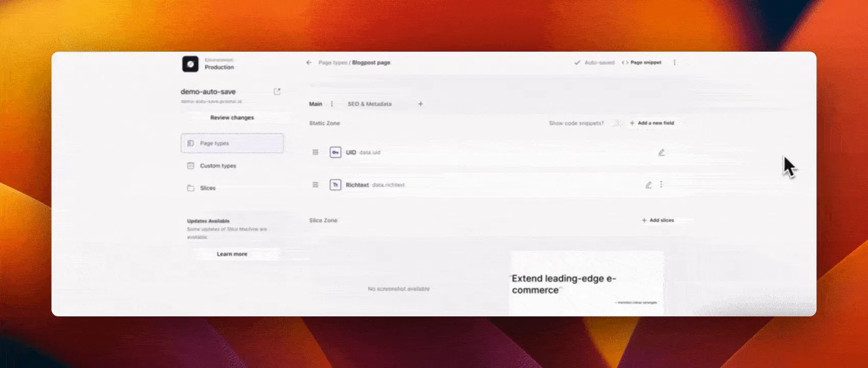Grab the UID field drag handle
Screen dimensions: 868x368
click(x=316, y=152)
